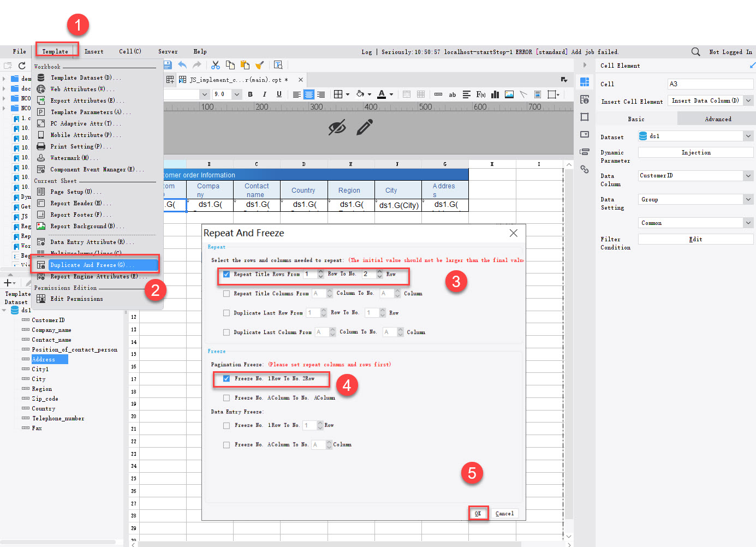This screenshot has height=547, width=756.
Task: Confirm the Repeat And Freeze dialog with OK
Action: point(478,513)
